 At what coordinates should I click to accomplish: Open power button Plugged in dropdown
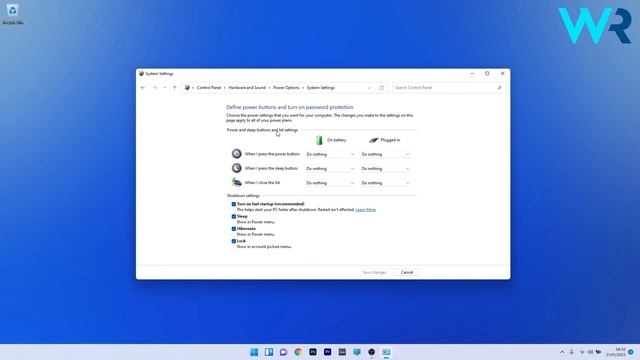click(x=385, y=154)
